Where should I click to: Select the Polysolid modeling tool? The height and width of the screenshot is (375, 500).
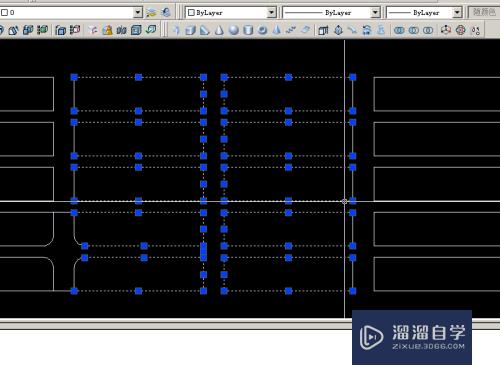(176, 30)
